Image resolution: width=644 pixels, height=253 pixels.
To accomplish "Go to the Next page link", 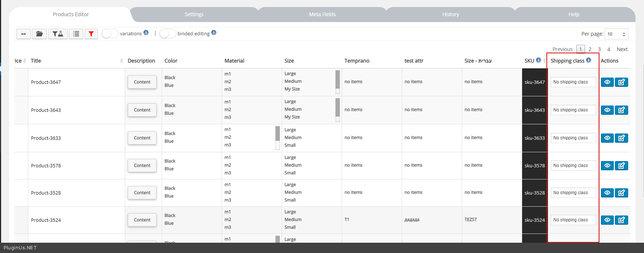I will point(622,49).
